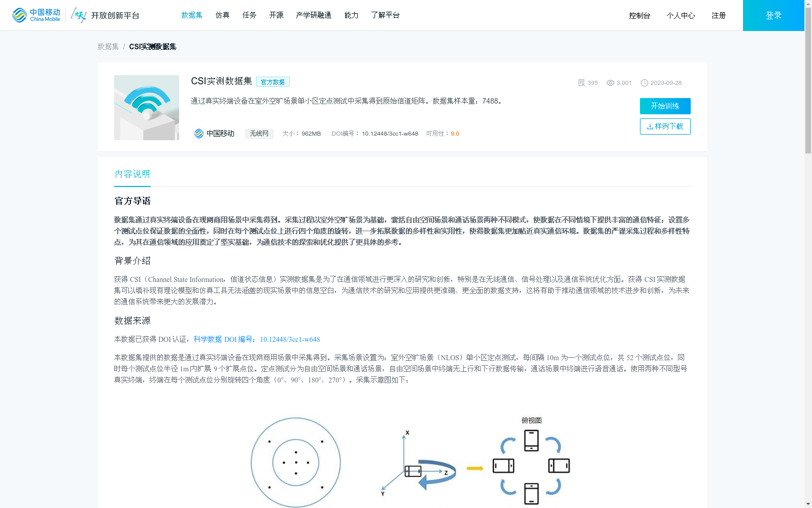Click the 科学数据 hyperlink
812x508 pixels.
[208, 339]
